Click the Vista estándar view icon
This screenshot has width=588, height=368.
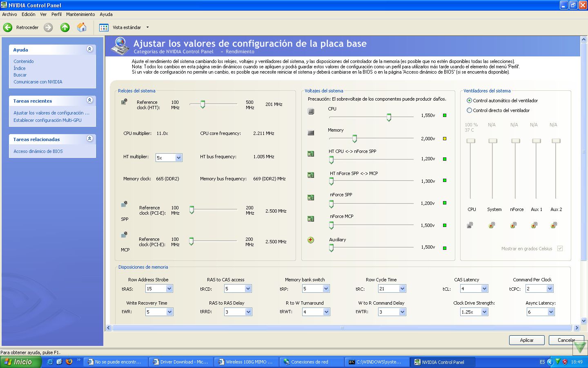[104, 27]
